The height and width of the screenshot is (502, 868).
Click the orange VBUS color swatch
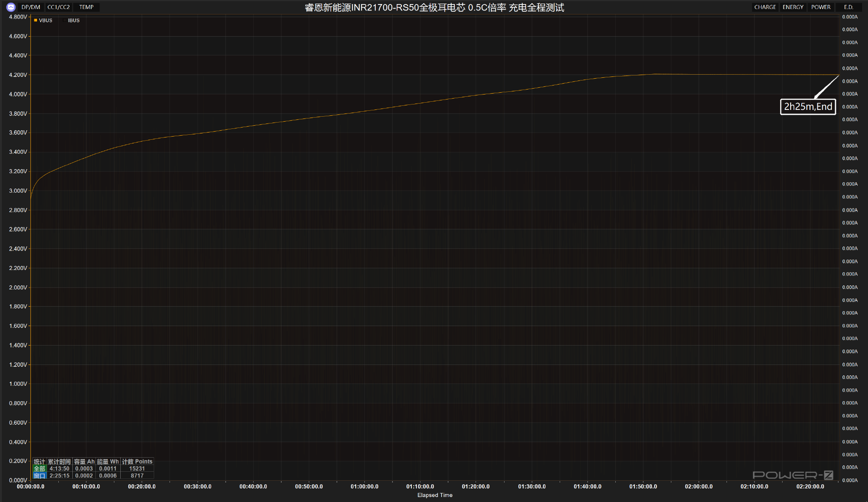point(36,20)
